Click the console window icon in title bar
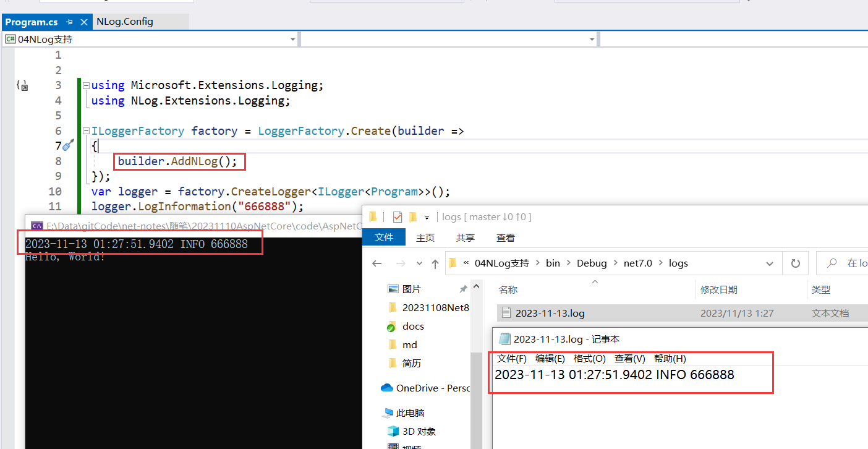The width and height of the screenshot is (868, 449). tap(36, 226)
